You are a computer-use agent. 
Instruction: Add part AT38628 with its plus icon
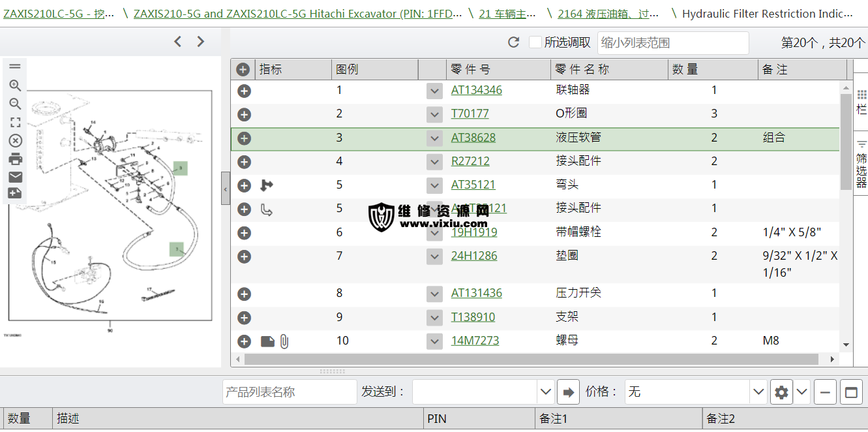click(x=245, y=138)
